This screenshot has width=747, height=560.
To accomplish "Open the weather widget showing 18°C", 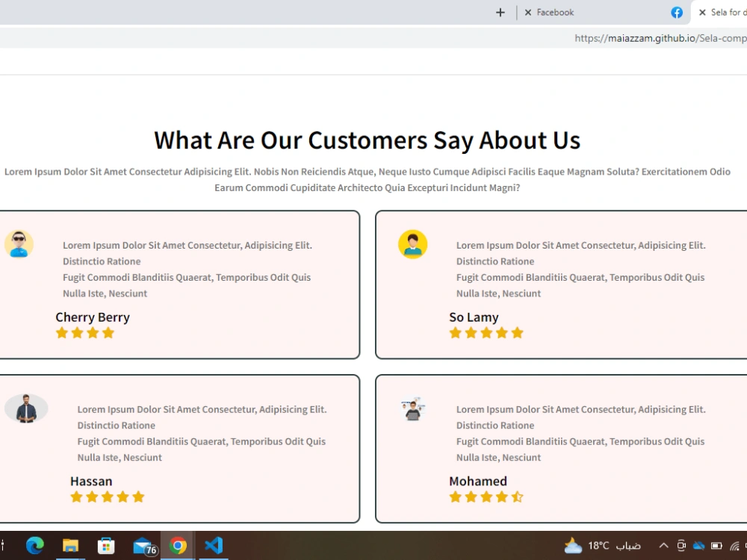I will (x=602, y=545).
